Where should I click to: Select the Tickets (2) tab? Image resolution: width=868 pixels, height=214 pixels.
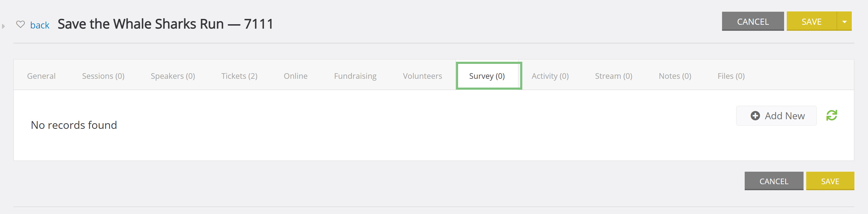tap(239, 76)
